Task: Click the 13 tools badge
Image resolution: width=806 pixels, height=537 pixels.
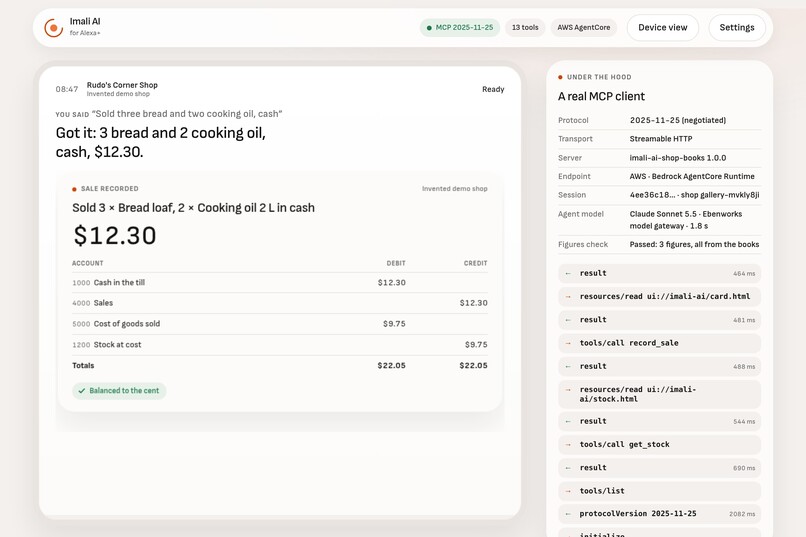Action: point(525,28)
